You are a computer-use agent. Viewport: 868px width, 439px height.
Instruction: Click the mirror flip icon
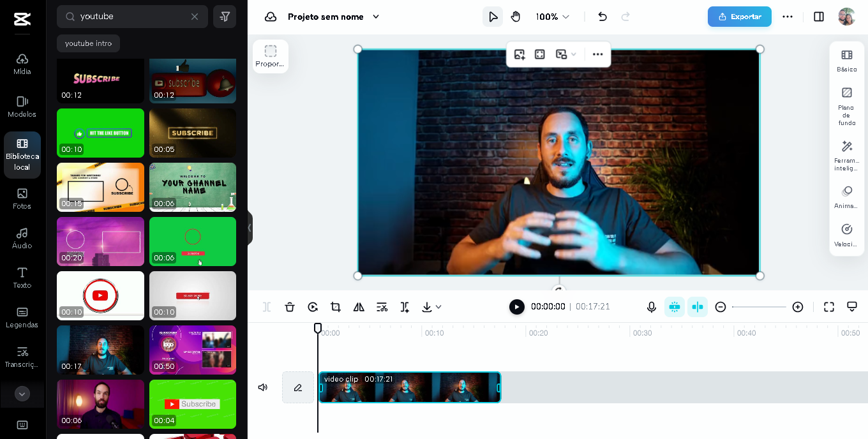[359, 307]
